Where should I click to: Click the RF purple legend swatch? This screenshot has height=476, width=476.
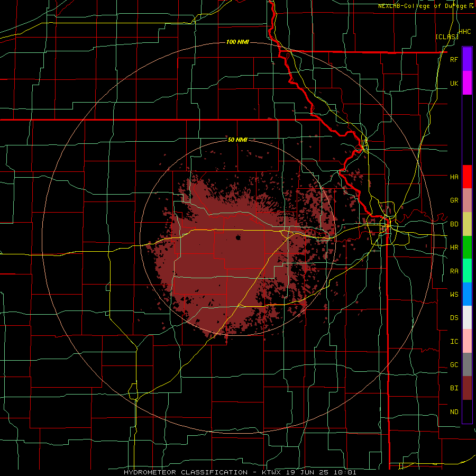click(467, 59)
